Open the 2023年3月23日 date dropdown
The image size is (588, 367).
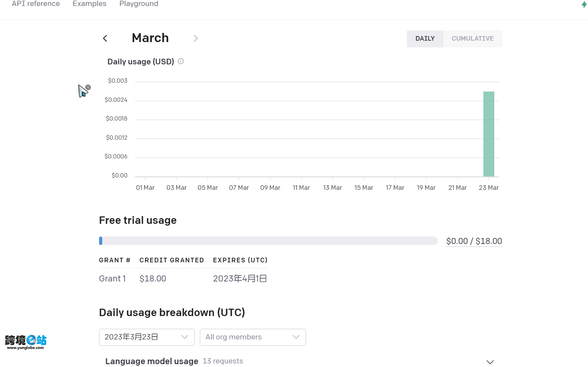[147, 337]
